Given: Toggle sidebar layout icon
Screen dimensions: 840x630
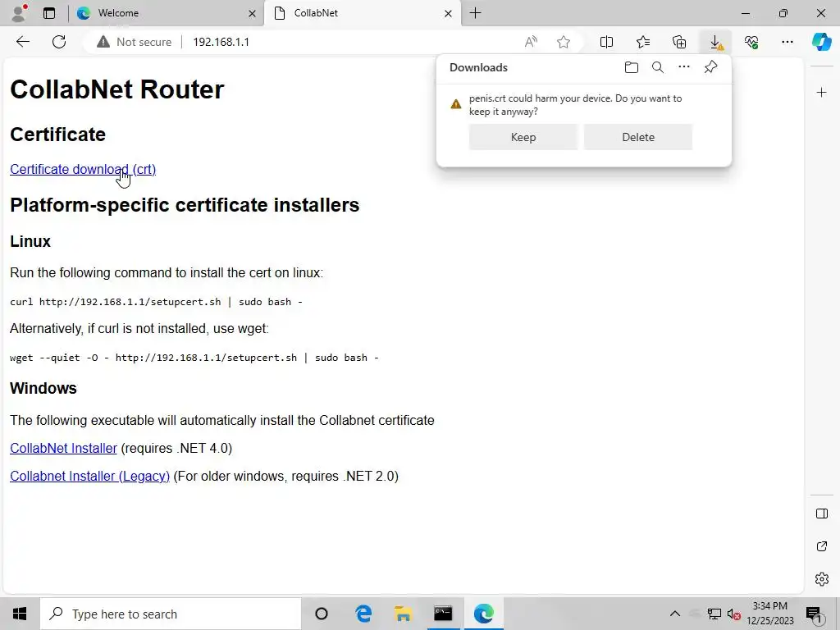Looking at the screenshot, I should point(822,514).
